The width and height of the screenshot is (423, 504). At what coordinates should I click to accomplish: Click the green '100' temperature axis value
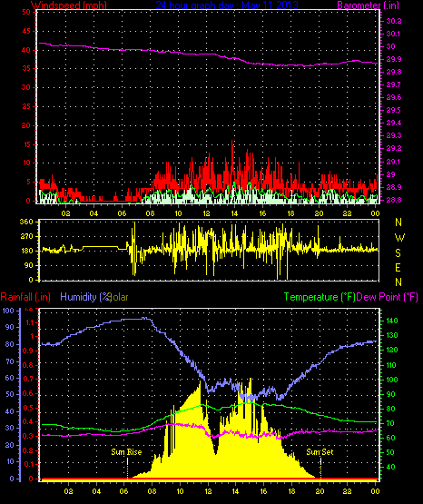tap(391, 380)
